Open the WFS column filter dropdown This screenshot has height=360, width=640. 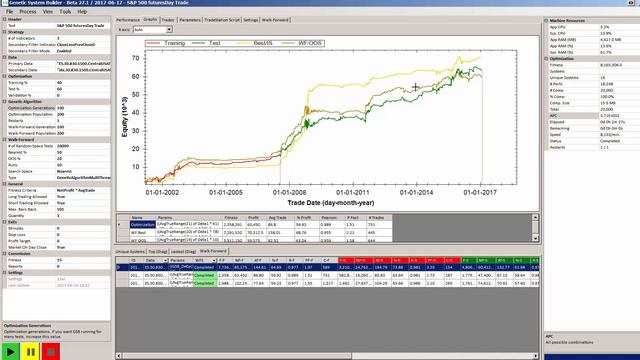click(x=213, y=260)
